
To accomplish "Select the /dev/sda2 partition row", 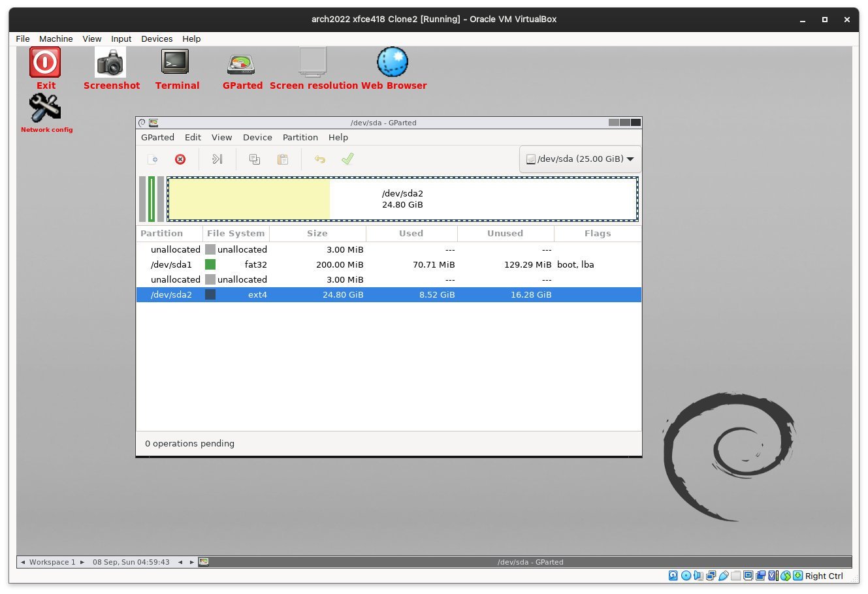I will [x=389, y=294].
